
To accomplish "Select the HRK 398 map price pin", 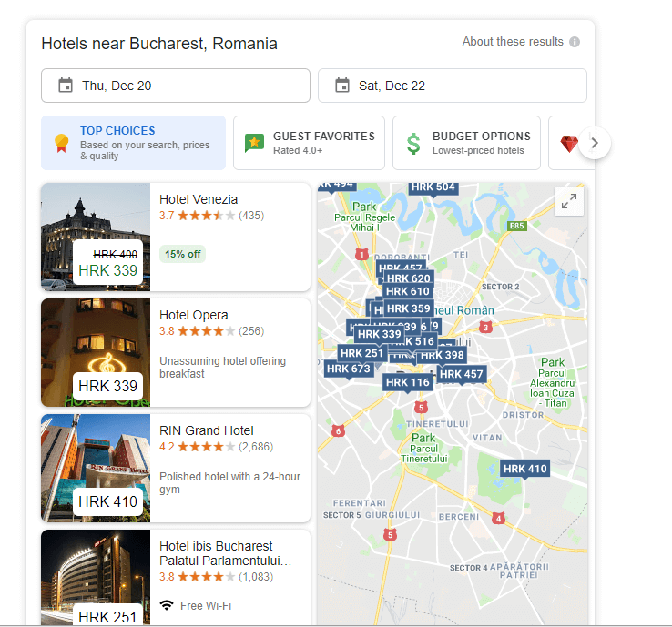I will click(x=443, y=356).
